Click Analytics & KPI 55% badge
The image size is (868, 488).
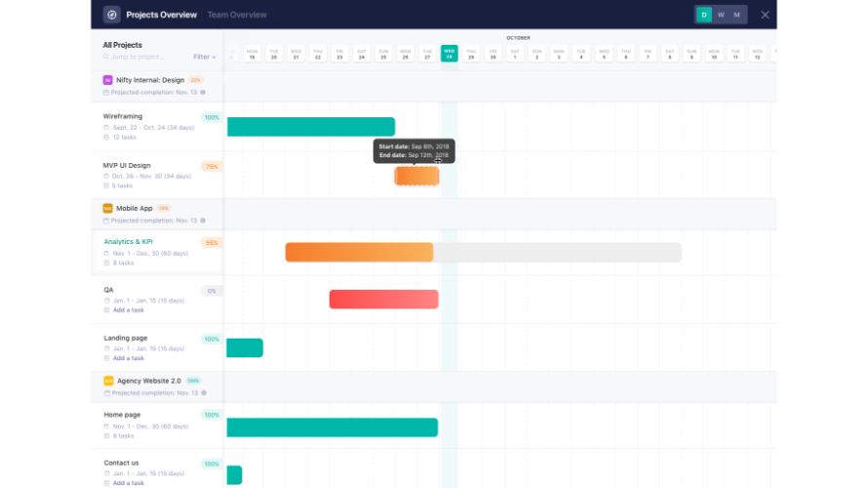[212, 243]
